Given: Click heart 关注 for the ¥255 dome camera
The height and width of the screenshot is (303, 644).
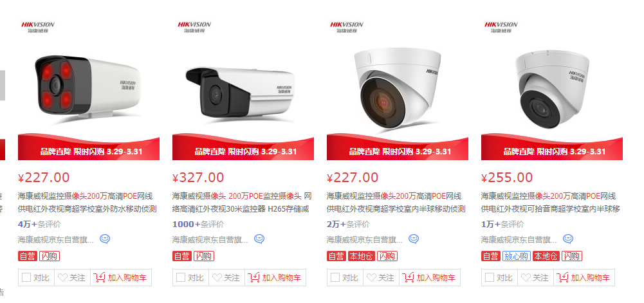Looking at the screenshot, I should pyautogui.click(x=535, y=277).
